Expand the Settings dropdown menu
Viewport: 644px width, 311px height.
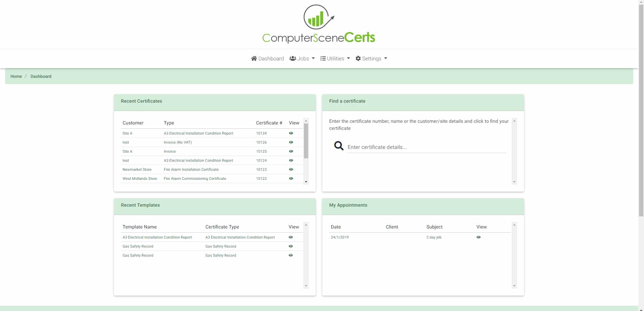point(371,58)
